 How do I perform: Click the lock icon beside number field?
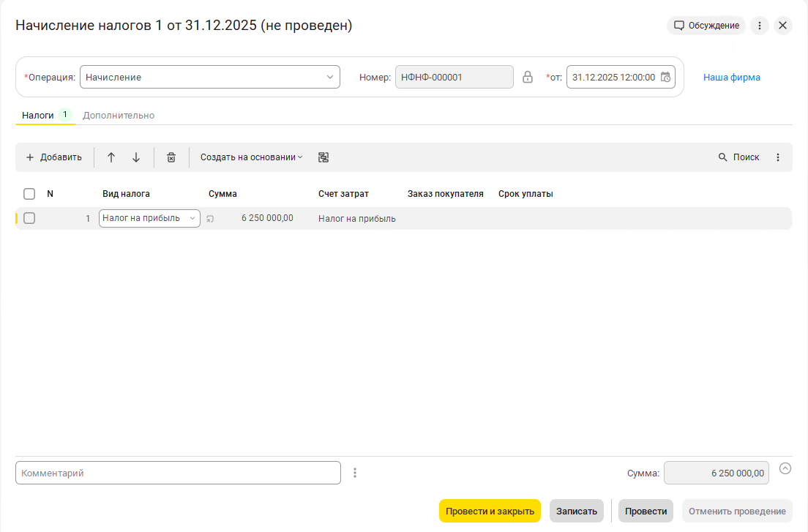(528, 77)
